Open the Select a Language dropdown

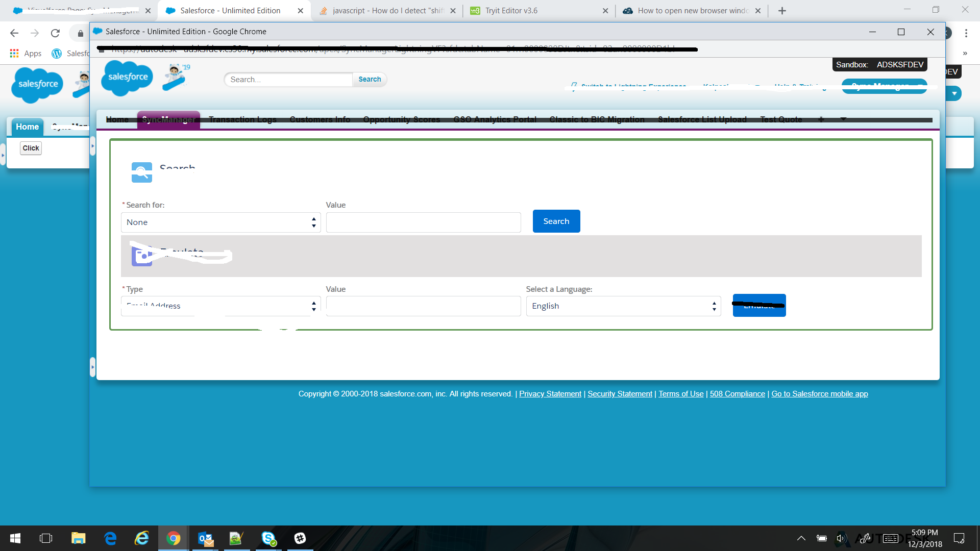pyautogui.click(x=623, y=306)
